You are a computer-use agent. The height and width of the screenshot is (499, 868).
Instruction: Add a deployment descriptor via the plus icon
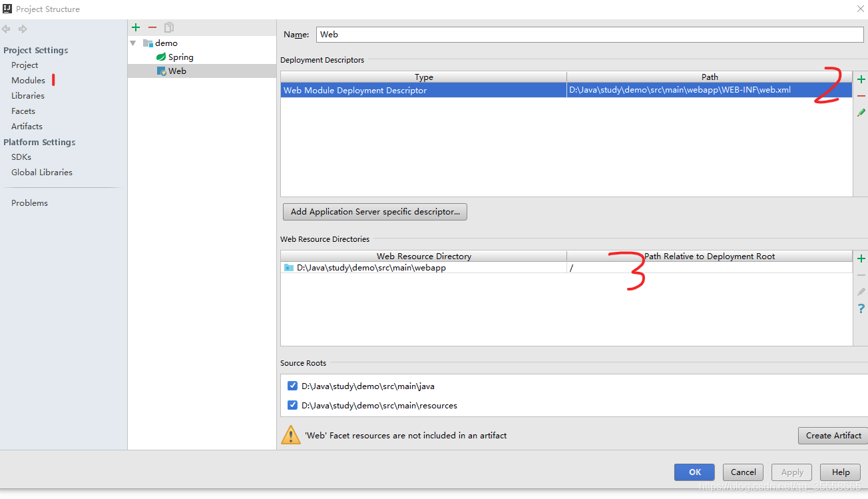coord(861,79)
